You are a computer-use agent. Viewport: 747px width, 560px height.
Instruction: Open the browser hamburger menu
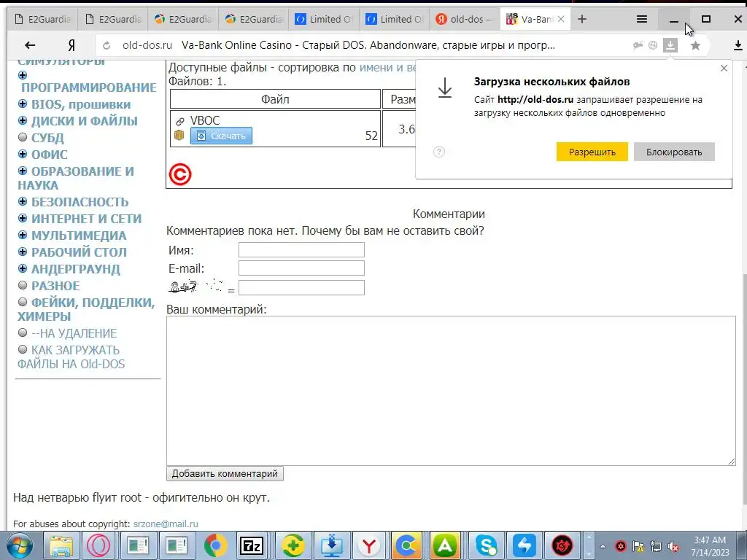pyautogui.click(x=642, y=19)
